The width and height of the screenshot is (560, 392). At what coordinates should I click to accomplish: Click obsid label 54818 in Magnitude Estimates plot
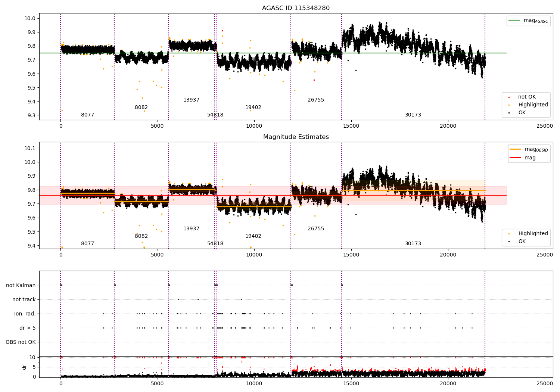[215, 244]
